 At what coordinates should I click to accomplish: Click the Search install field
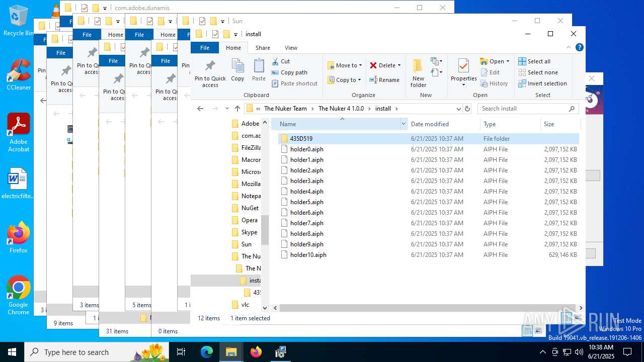(527, 109)
